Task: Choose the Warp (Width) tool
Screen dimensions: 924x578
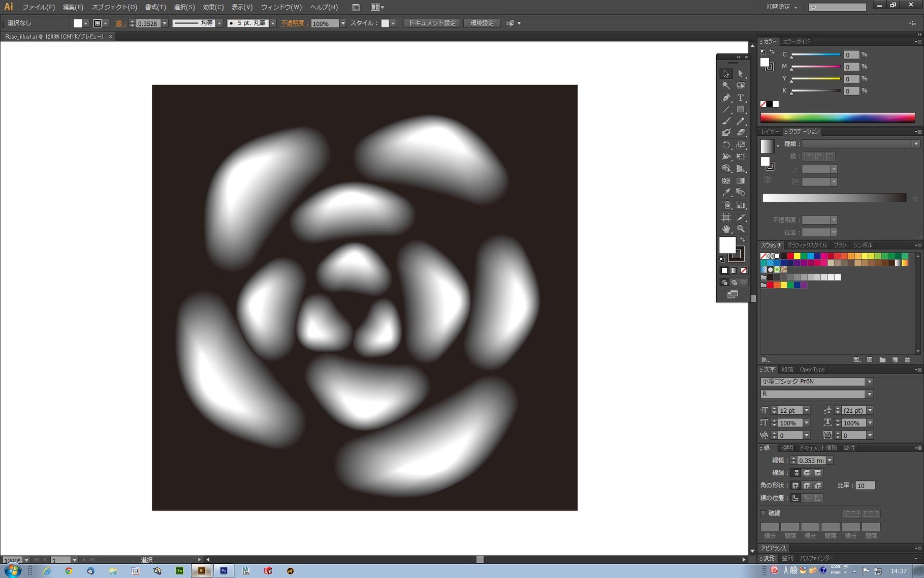Action: [726, 157]
